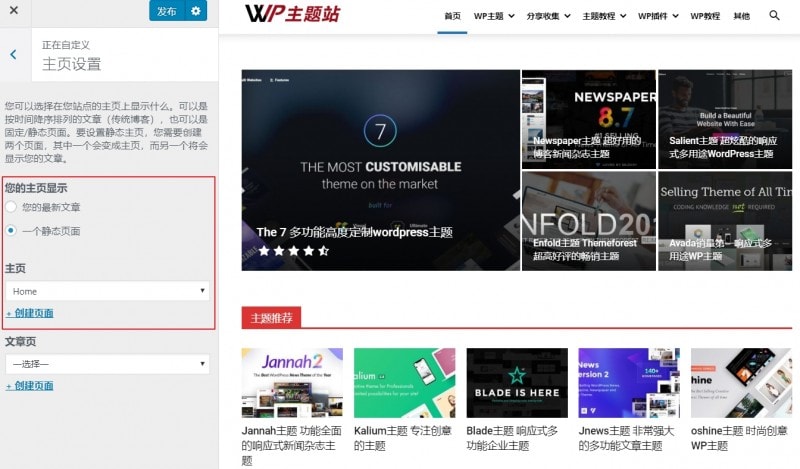Open the 文章页 —选择— dropdown

point(108,364)
